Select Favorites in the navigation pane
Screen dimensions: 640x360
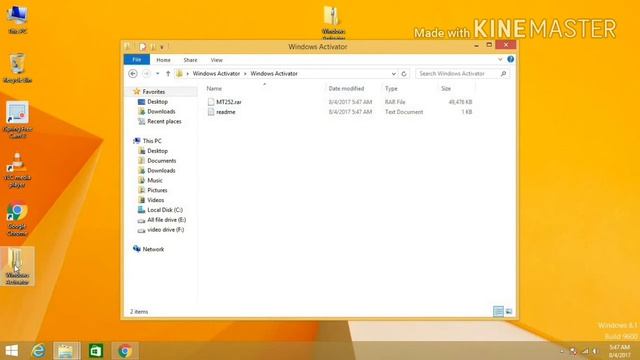pyautogui.click(x=153, y=91)
